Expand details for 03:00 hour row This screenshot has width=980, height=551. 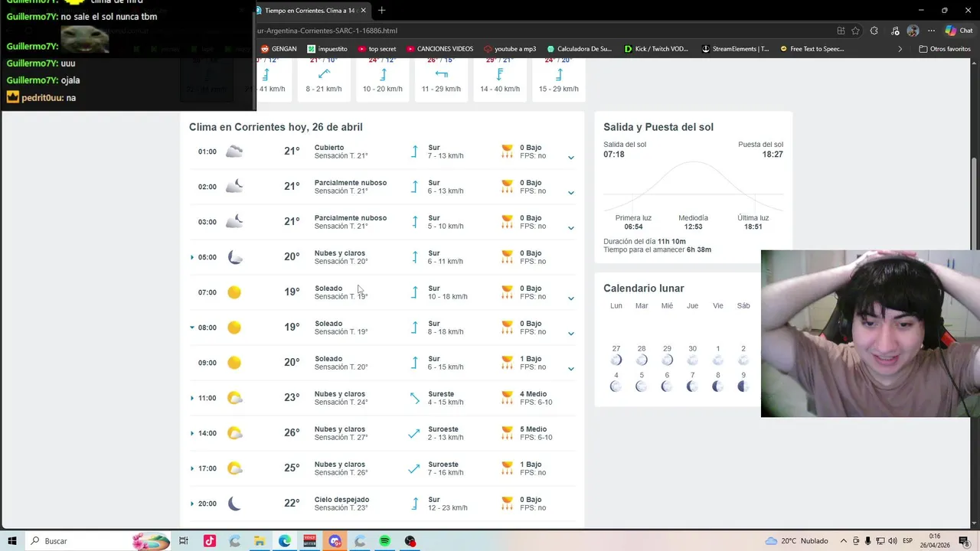[x=571, y=228]
